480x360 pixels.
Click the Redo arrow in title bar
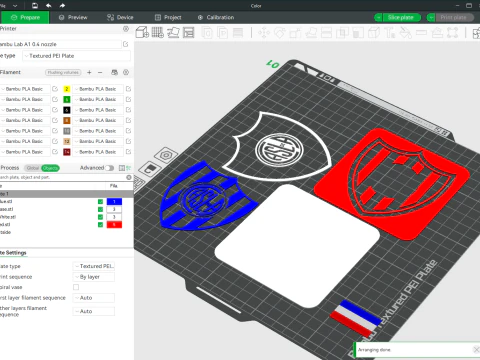coord(62,5)
